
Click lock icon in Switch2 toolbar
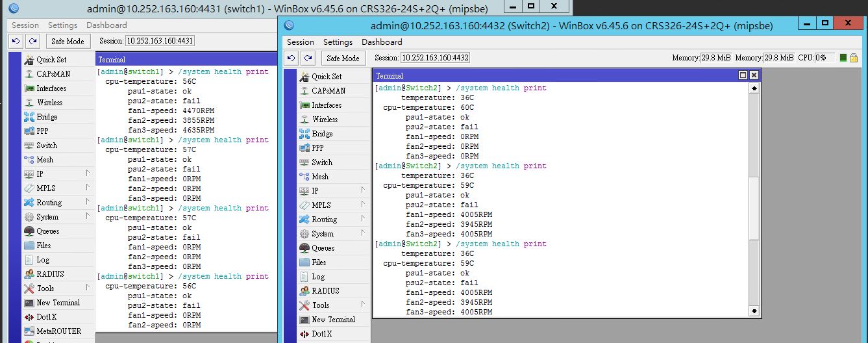click(x=854, y=58)
